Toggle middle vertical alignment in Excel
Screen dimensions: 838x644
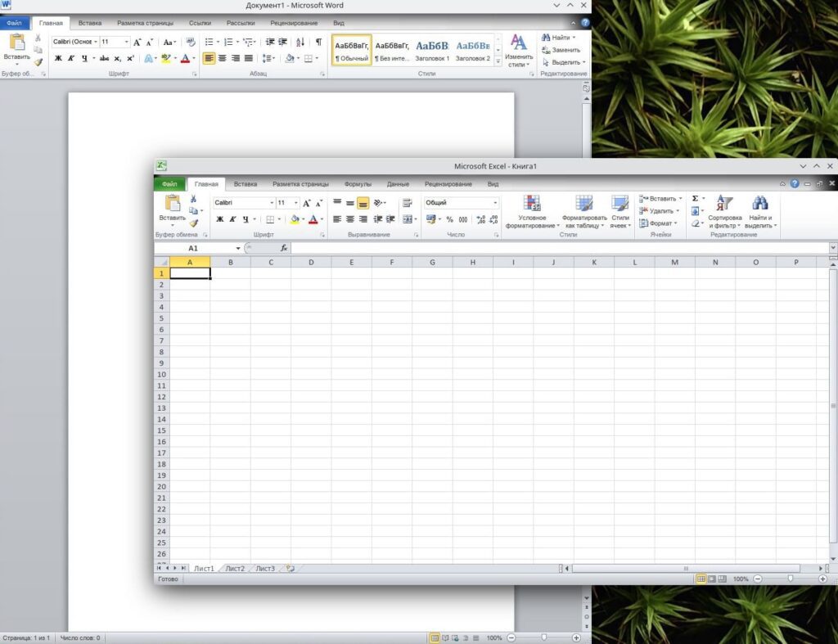coord(350,203)
